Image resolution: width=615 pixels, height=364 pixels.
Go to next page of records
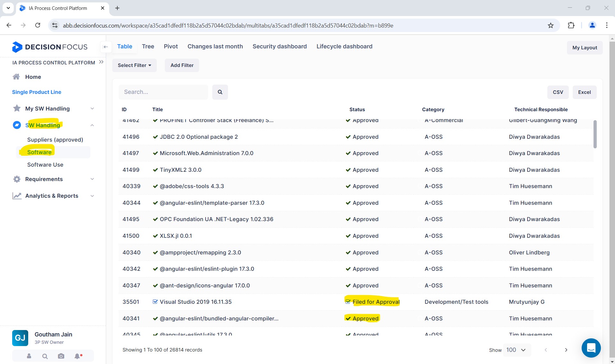[x=566, y=350]
